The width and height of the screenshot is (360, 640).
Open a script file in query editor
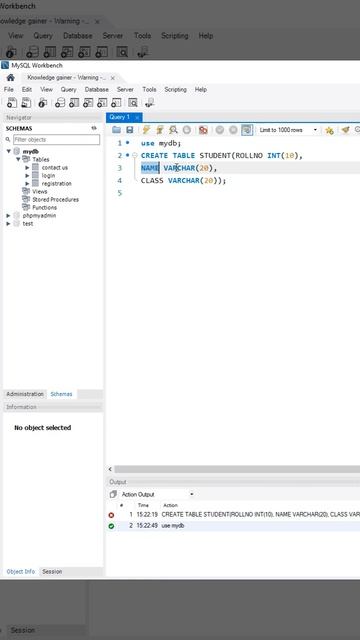point(116,130)
